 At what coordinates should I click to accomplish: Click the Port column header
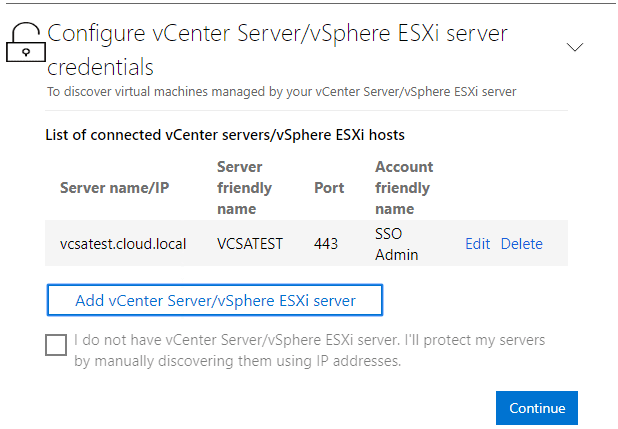point(329,188)
